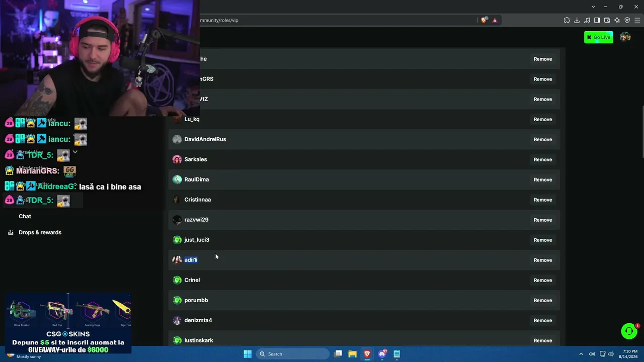This screenshot has height=362, width=644.
Task: Click the username lustinskark
Action: click(x=199, y=340)
